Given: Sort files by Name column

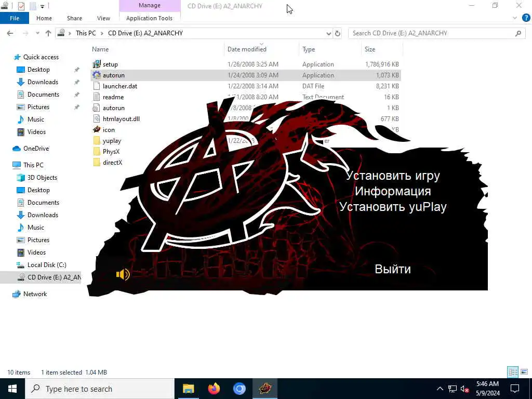Looking at the screenshot, I should coord(100,49).
